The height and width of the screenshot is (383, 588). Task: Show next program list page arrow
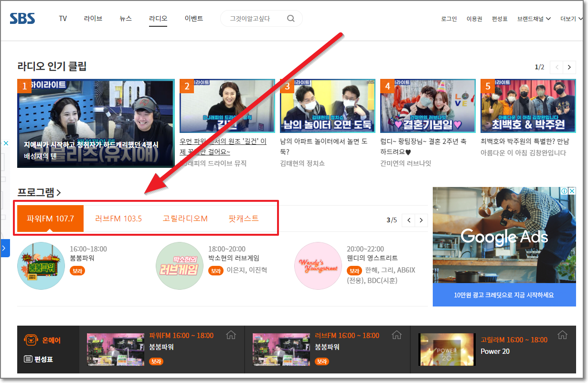[x=421, y=220]
